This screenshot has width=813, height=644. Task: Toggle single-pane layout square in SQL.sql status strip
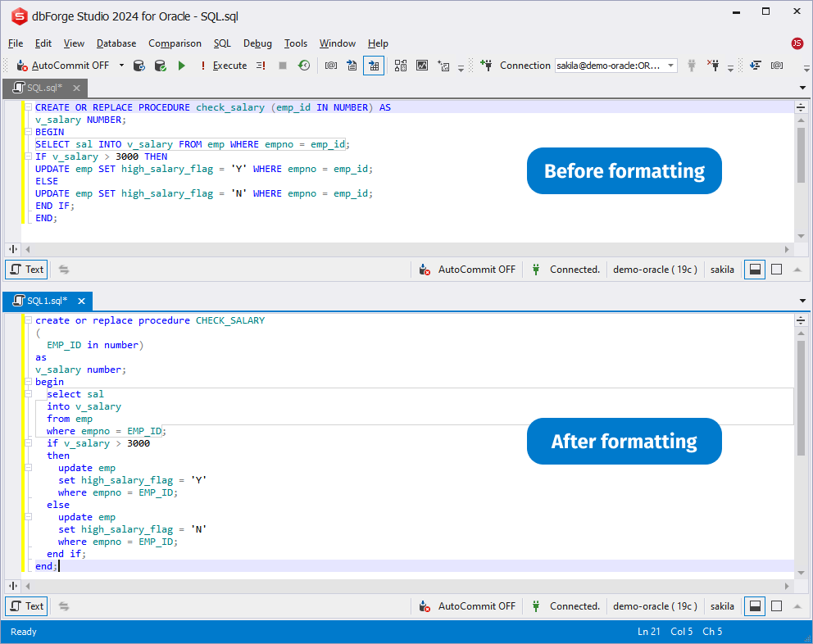776,270
